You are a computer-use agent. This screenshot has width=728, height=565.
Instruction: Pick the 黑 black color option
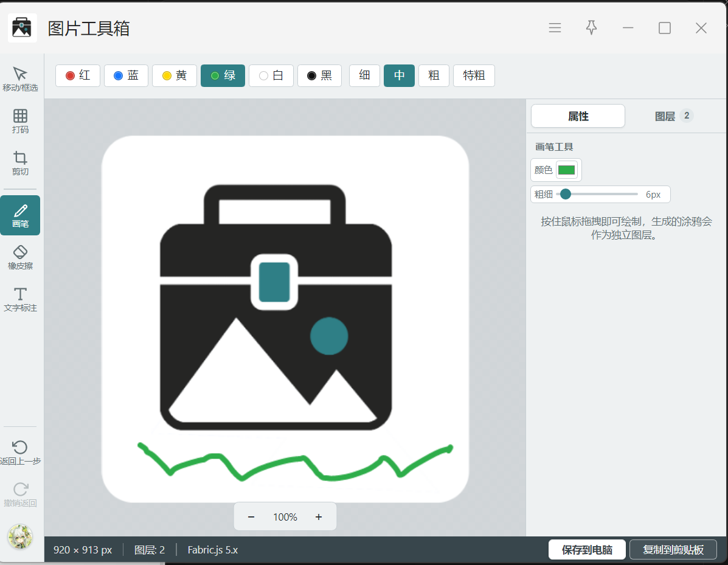click(319, 75)
